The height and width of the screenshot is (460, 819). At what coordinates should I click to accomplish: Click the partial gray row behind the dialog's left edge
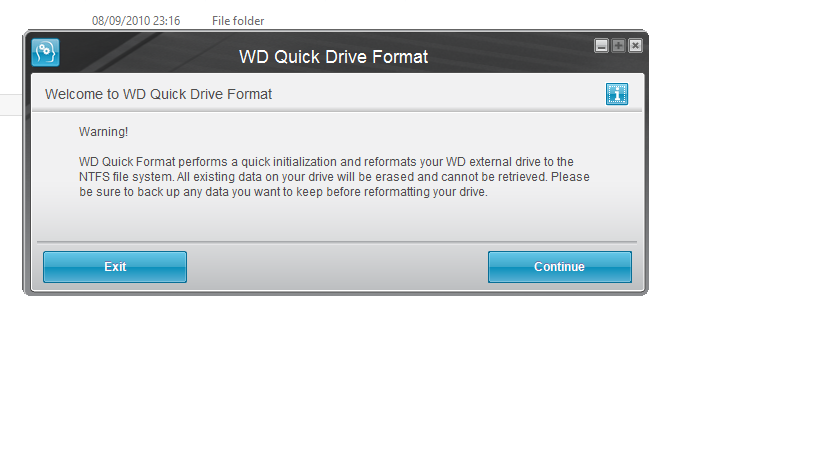pyautogui.click(x=11, y=105)
